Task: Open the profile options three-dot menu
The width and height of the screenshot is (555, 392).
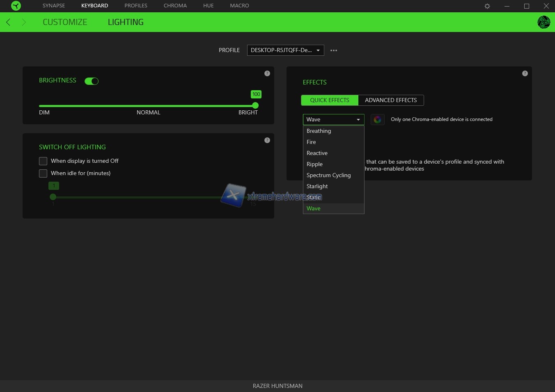Action: point(334,50)
